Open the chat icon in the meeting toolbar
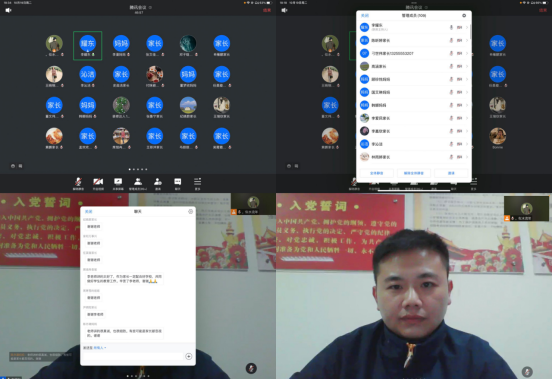Image resolution: width=553 pixels, height=379 pixels. click(177, 182)
